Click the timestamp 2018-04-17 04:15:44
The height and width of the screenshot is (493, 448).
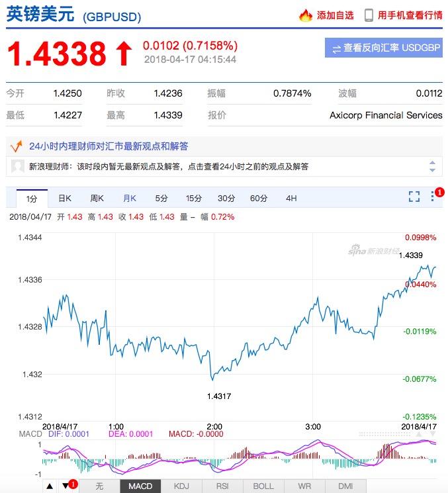pos(190,60)
